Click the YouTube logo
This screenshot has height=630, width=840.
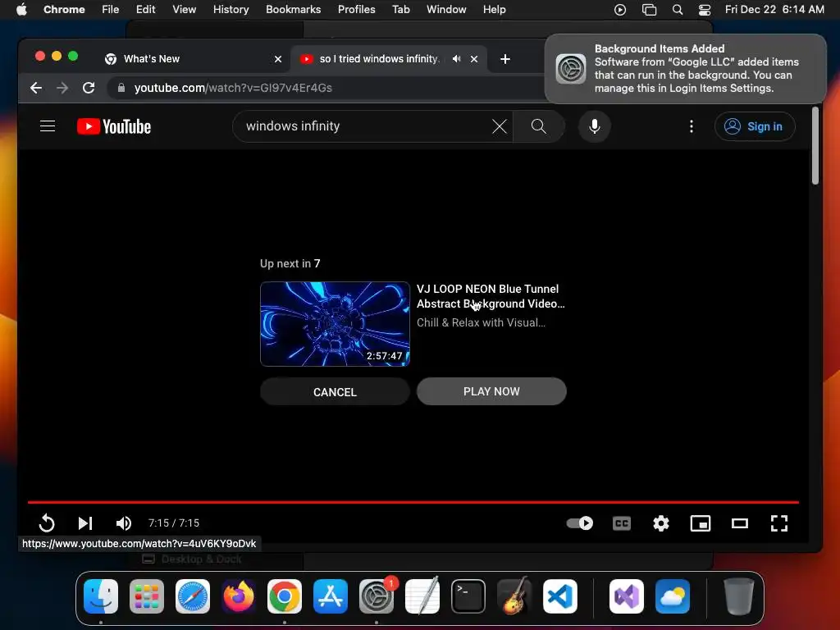coord(114,126)
